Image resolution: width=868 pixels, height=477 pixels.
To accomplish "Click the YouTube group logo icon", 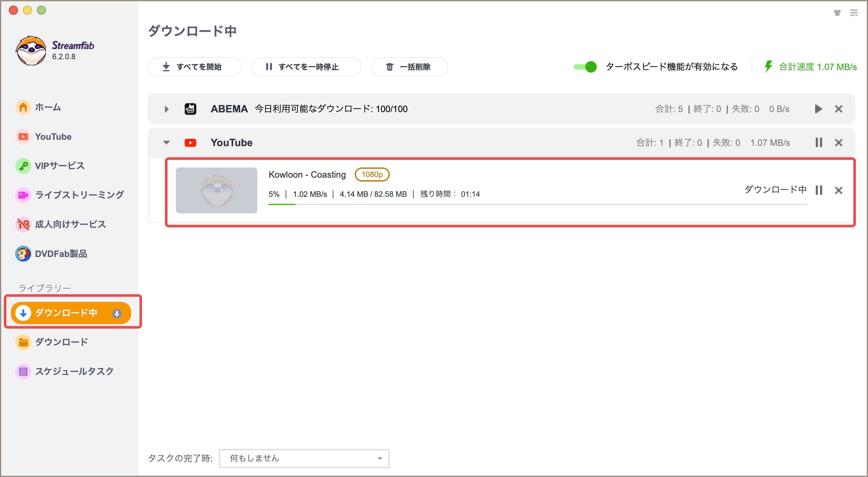I will point(190,143).
